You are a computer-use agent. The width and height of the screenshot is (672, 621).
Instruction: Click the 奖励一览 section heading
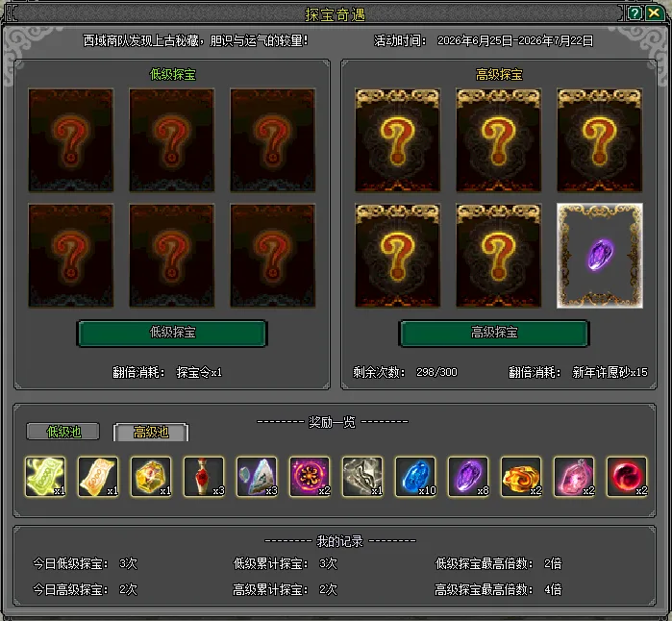tap(332, 422)
